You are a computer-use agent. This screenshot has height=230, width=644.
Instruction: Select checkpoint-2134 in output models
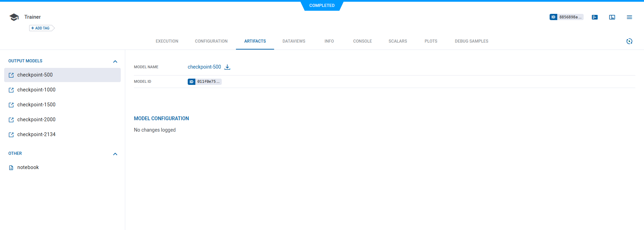click(x=36, y=134)
